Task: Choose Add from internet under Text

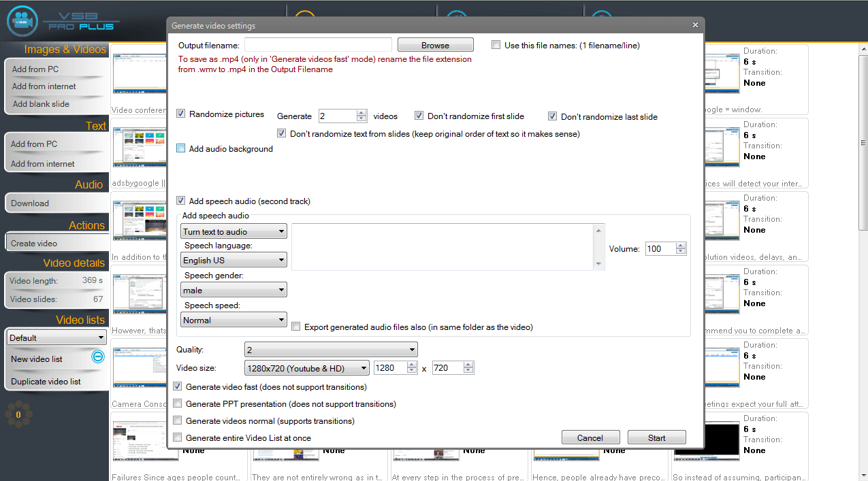Action: point(43,163)
